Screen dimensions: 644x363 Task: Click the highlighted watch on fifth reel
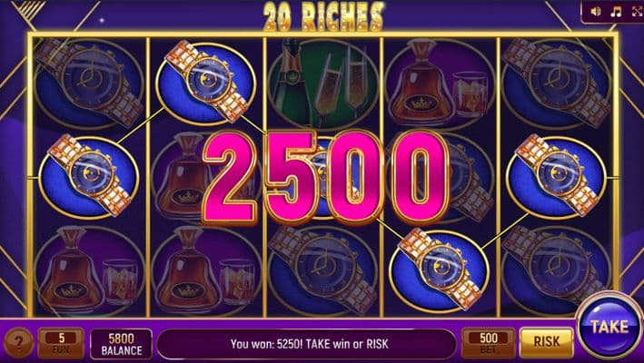point(557,176)
